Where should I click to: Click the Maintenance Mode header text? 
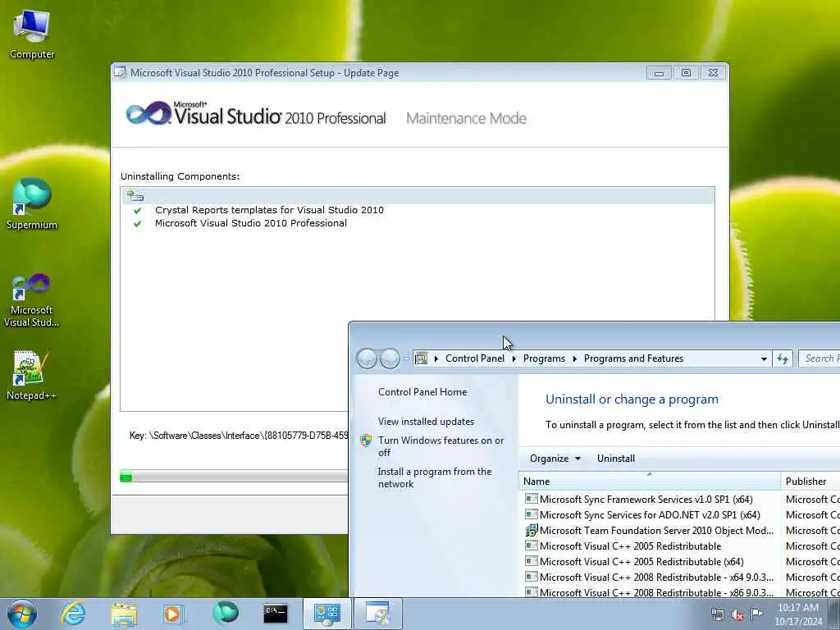click(466, 118)
